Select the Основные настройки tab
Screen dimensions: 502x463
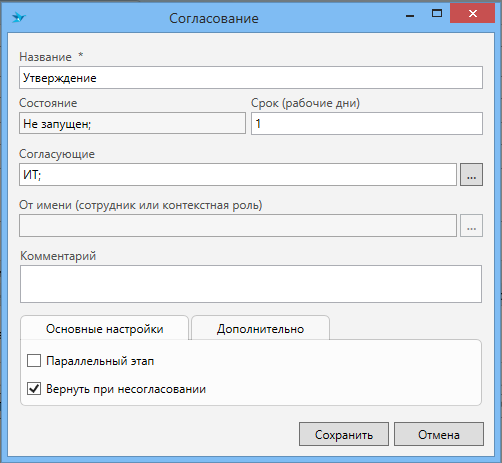point(105,329)
